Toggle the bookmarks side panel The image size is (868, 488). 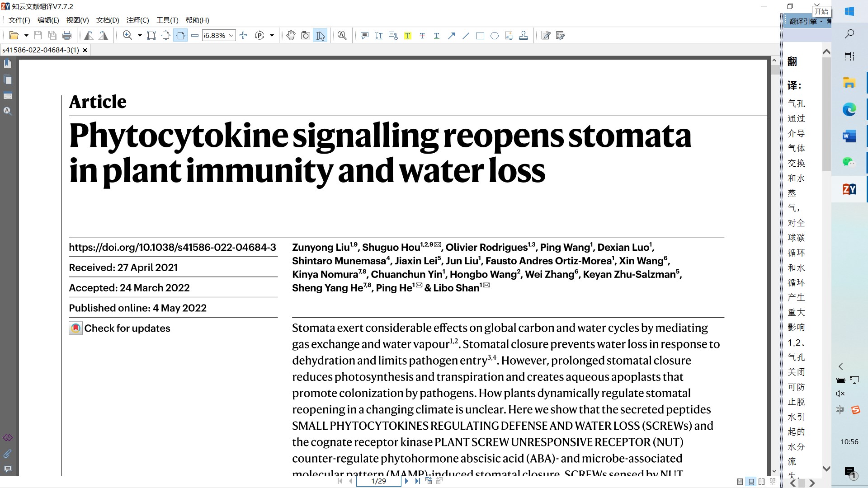pyautogui.click(x=8, y=64)
